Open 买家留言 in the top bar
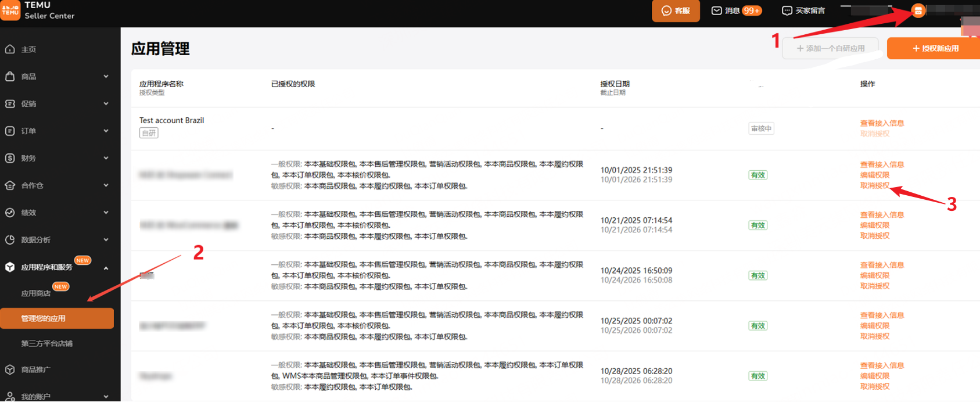This screenshot has height=402, width=980. click(803, 10)
